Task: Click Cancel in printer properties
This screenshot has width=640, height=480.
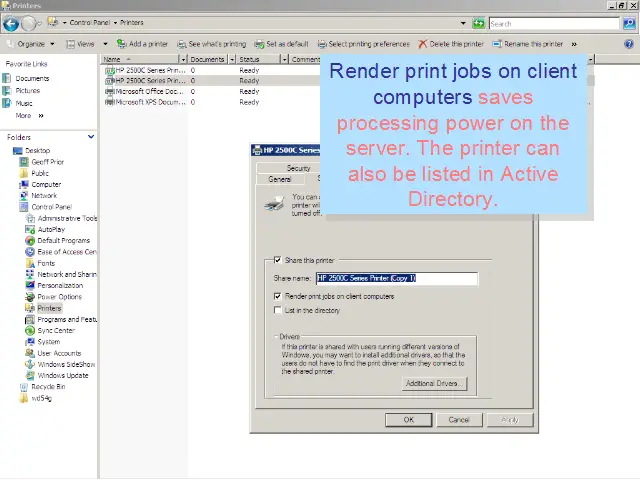Action: 459,420
